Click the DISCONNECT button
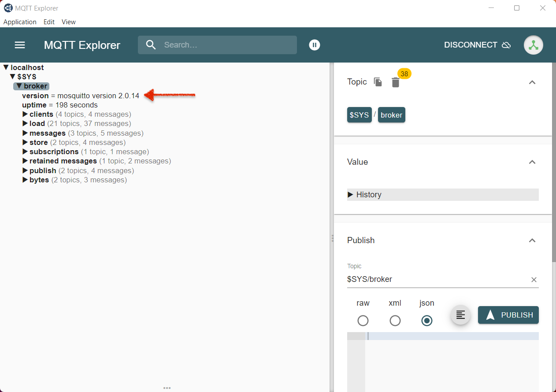Image resolution: width=556 pixels, height=392 pixels. point(478,45)
